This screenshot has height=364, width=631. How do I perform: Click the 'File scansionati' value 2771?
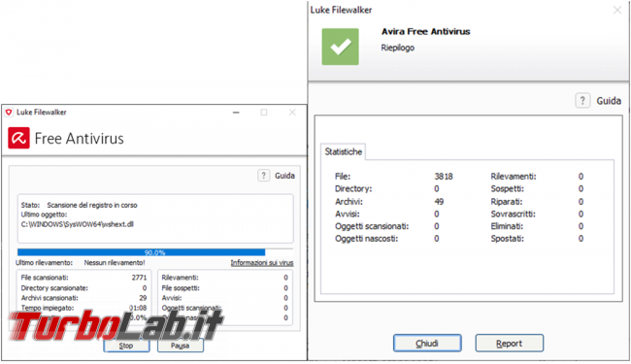tap(139, 278)
